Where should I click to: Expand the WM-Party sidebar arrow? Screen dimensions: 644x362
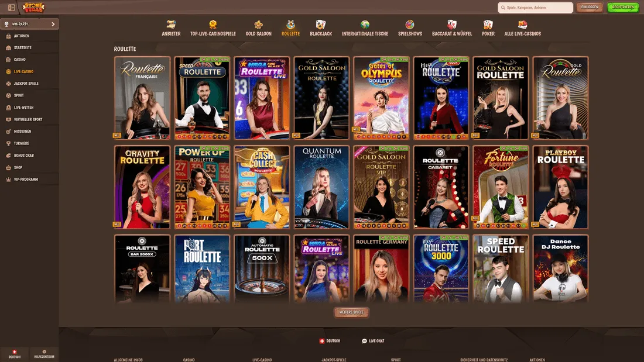53,24
